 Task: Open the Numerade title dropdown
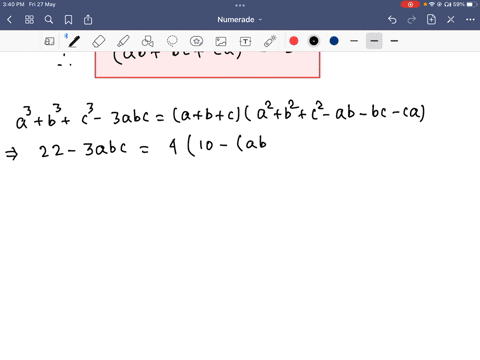coord(240,20)
